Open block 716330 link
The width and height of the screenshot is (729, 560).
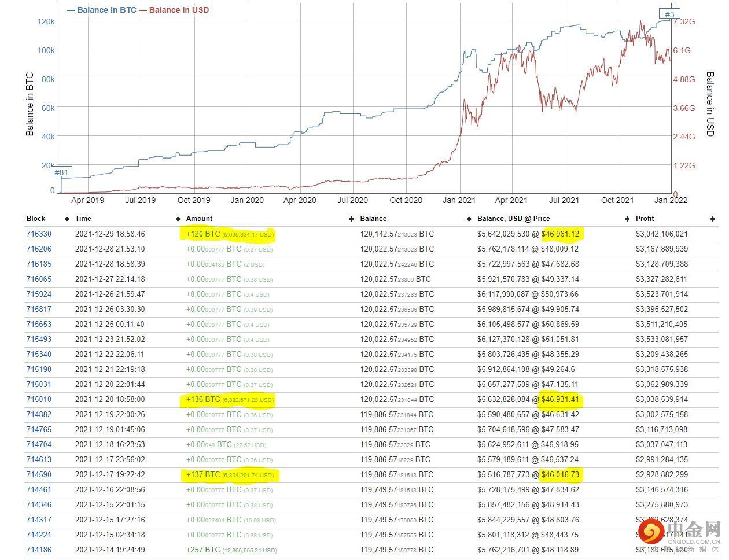point(39,234)
